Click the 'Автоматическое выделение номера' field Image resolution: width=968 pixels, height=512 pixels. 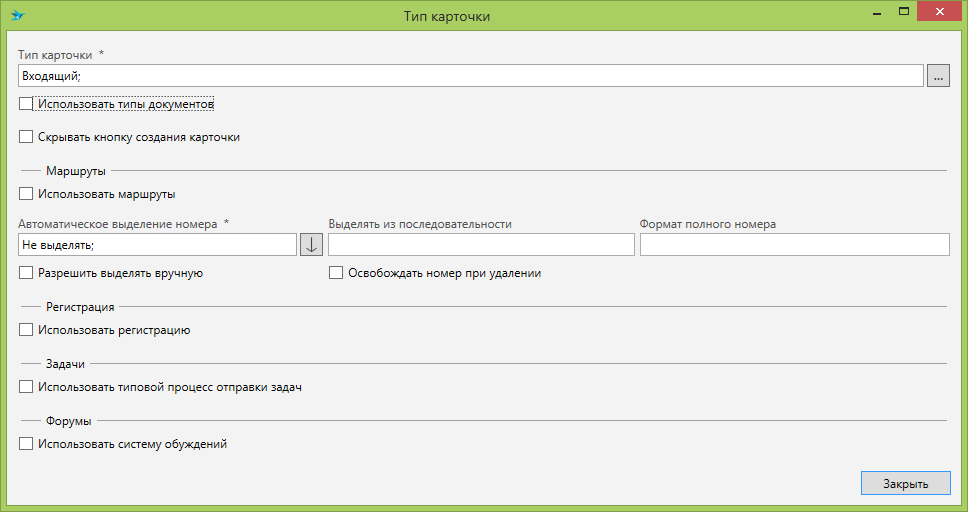[157, 245]
